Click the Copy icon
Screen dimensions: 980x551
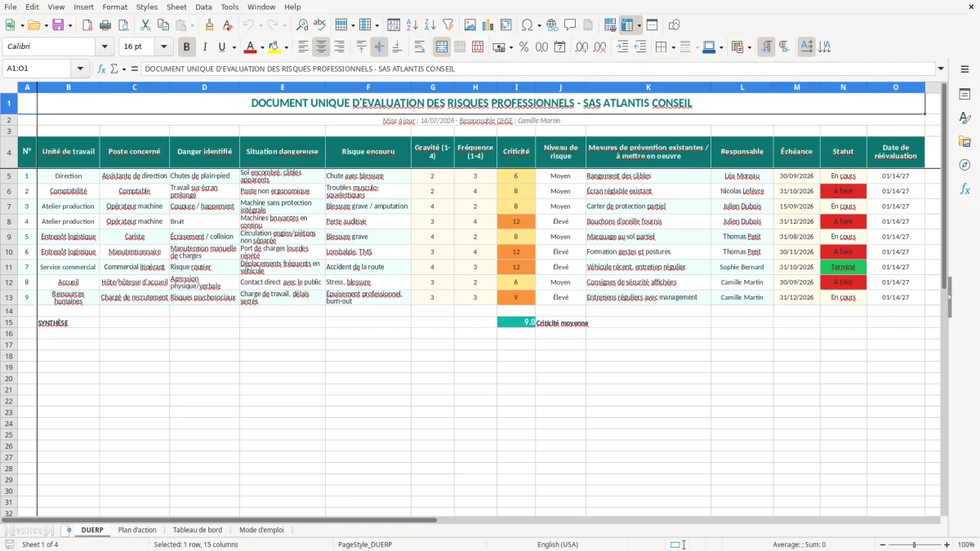pos(163,25)
